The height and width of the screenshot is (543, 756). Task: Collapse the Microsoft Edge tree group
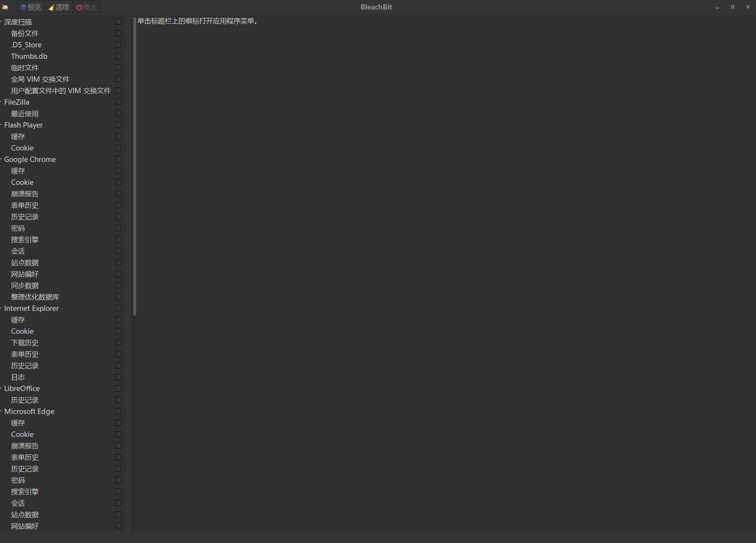pyautogui.click(x=1, y=411)
